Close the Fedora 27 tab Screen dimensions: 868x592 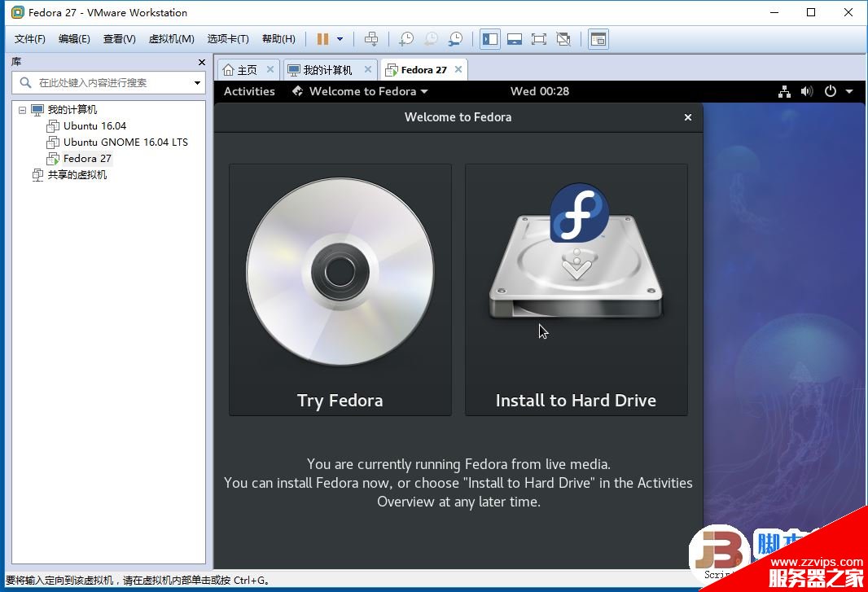pos(458,69)
